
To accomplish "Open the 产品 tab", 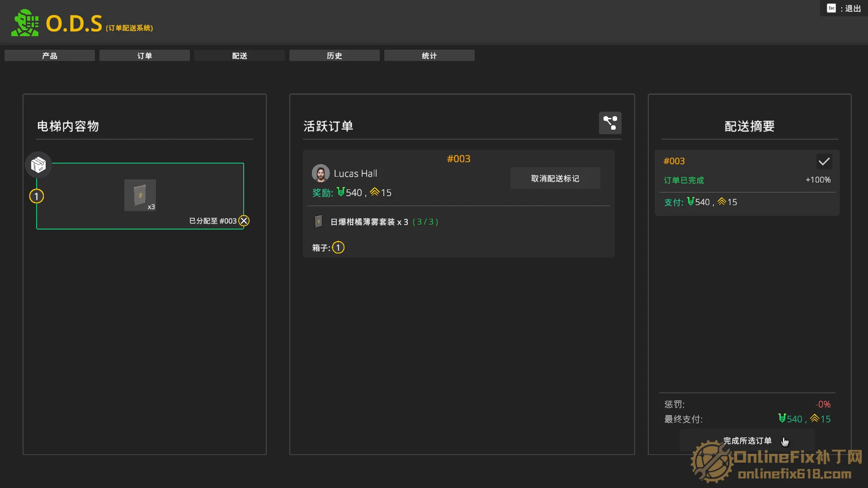I will click(50, 56).
